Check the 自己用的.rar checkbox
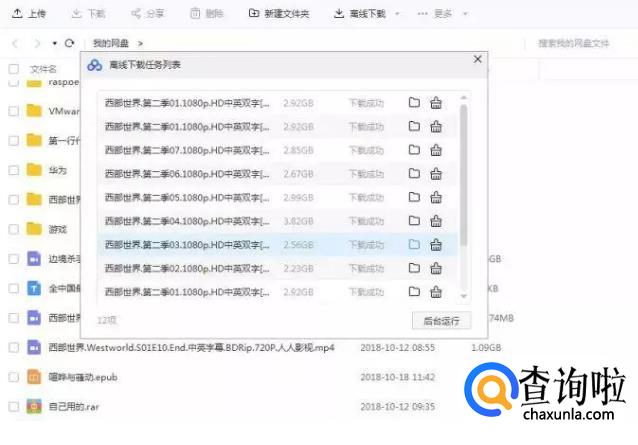638x445 pixels. (x=14, y=406)
